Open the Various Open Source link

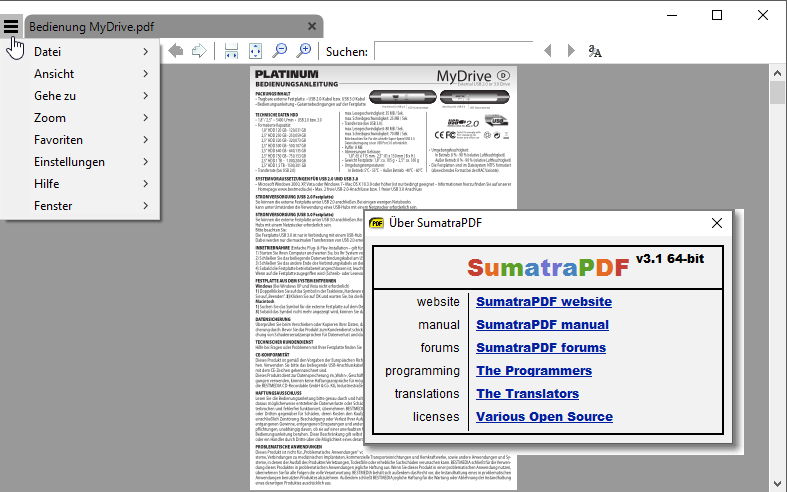pos(544,417)
